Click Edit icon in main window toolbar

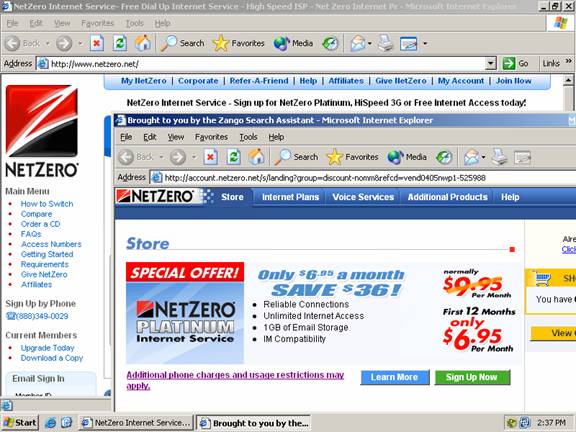[408, 43]
